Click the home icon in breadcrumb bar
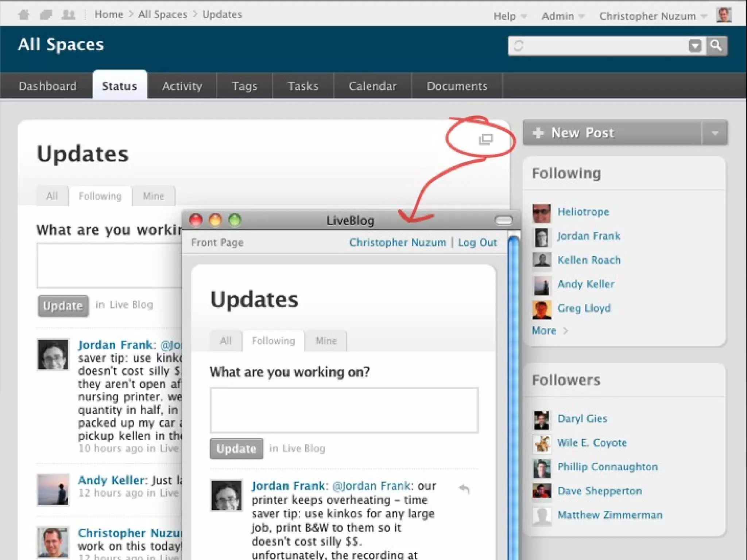The width and height of the screenshot is (747, 560). (x=24, y=15)
